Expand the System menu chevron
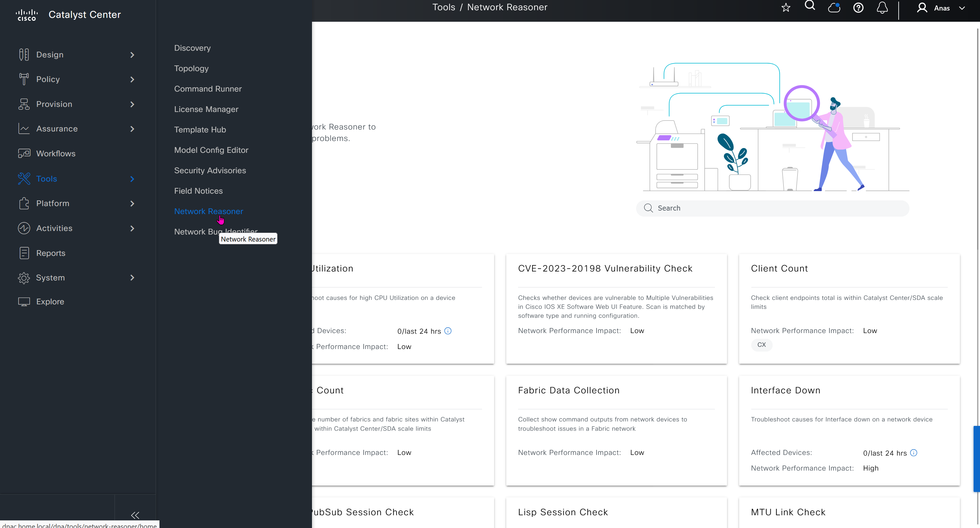This screenshot has width=980, height=528. click(132, 278)
